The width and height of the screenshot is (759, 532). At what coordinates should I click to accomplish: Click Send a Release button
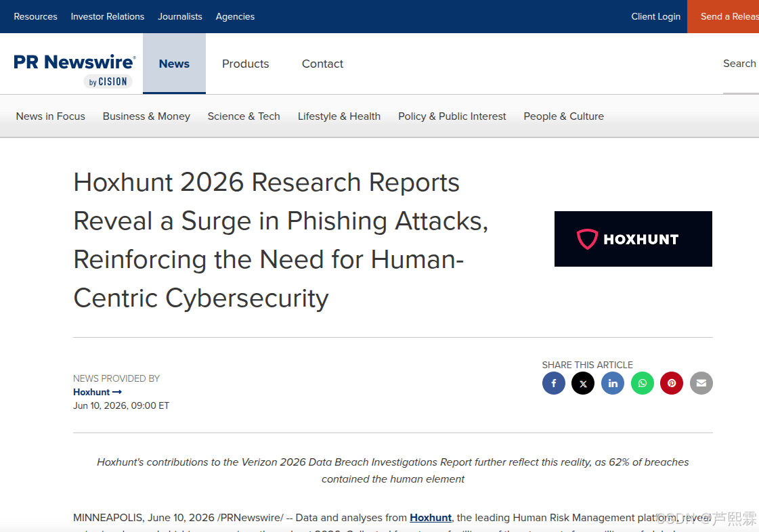point(723,16)
